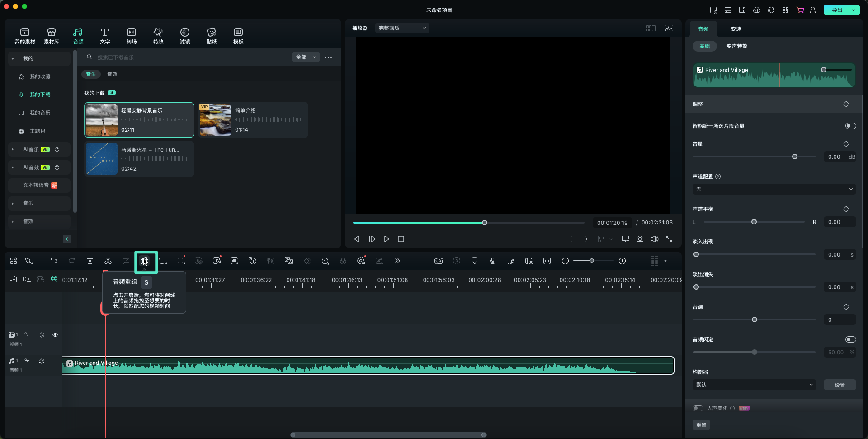Image resolution: width=868 pixels, height=439 pixels.
Task: Click the delete trash icon in timeline toolbar
Action: [90, 261]
